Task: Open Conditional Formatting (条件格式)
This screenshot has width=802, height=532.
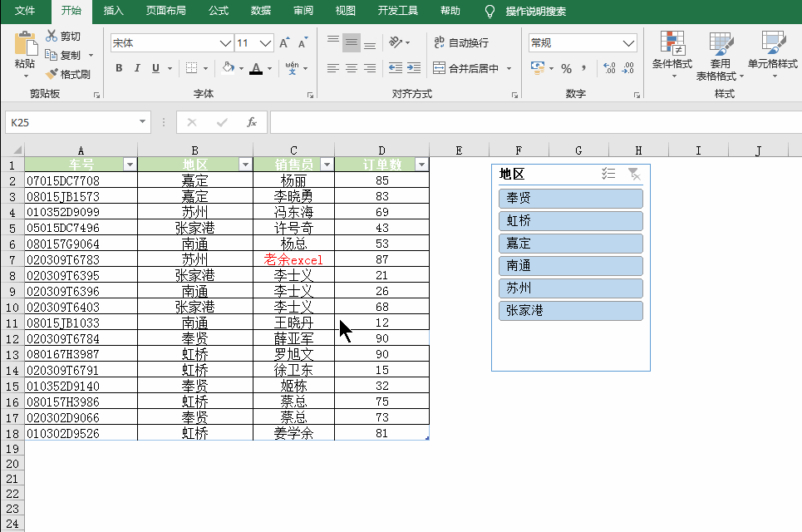Action: point(672,55)
